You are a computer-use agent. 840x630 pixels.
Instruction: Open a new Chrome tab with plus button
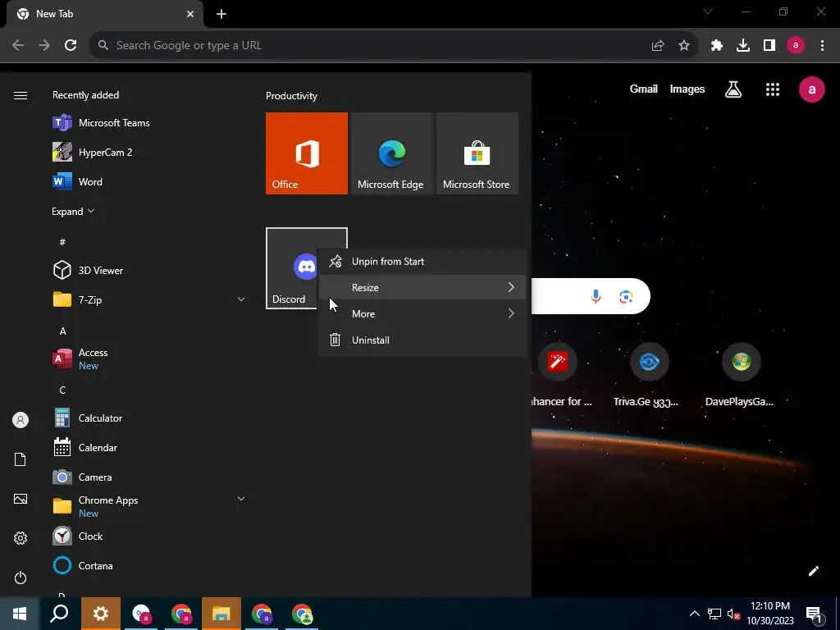pos(221,14)
